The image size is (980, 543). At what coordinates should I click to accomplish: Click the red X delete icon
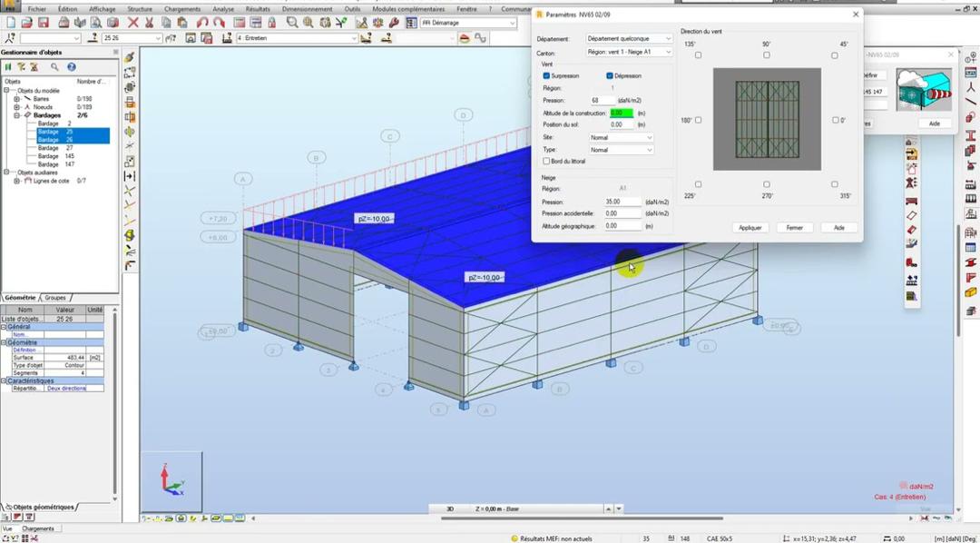[x=133, y=23]
